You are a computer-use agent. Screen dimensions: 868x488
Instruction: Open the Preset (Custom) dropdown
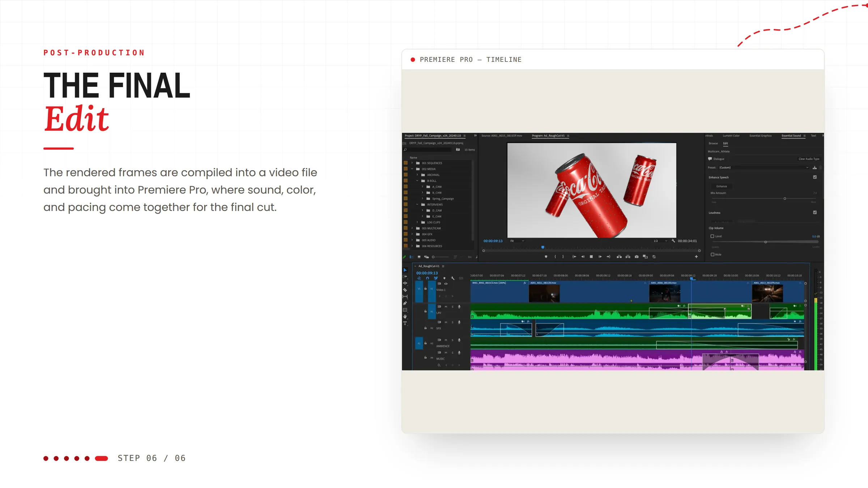click(763, 168)
